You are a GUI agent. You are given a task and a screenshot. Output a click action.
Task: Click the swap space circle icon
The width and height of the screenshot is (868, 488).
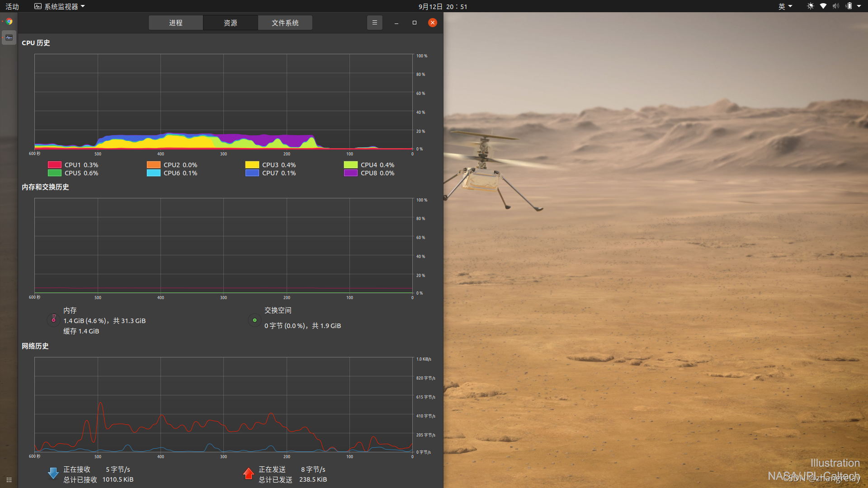[x=255, y=320]
